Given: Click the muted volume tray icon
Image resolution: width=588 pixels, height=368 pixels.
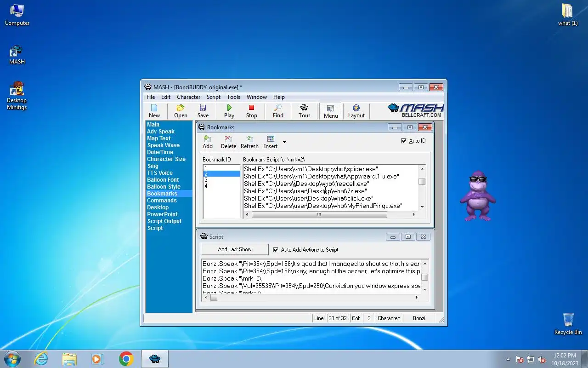Looking at the screenshot, I should click(x=542, y=359).
